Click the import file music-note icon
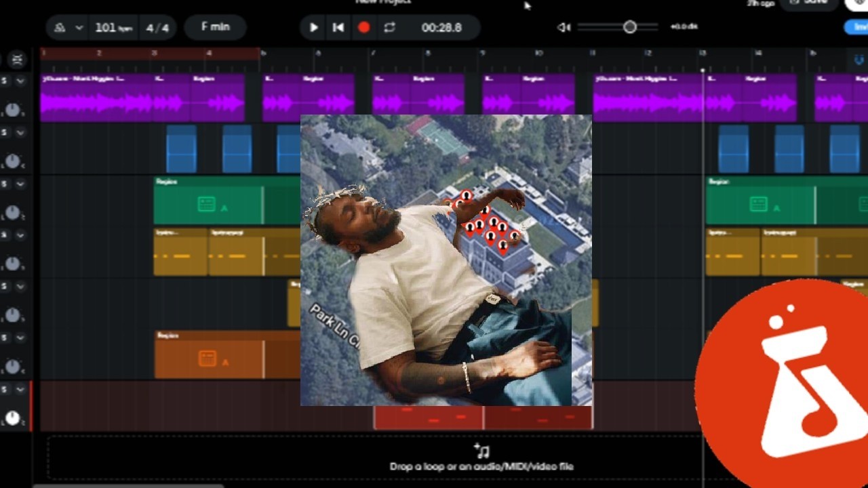This screenshot has width=868, height=488. coord(481,451)
